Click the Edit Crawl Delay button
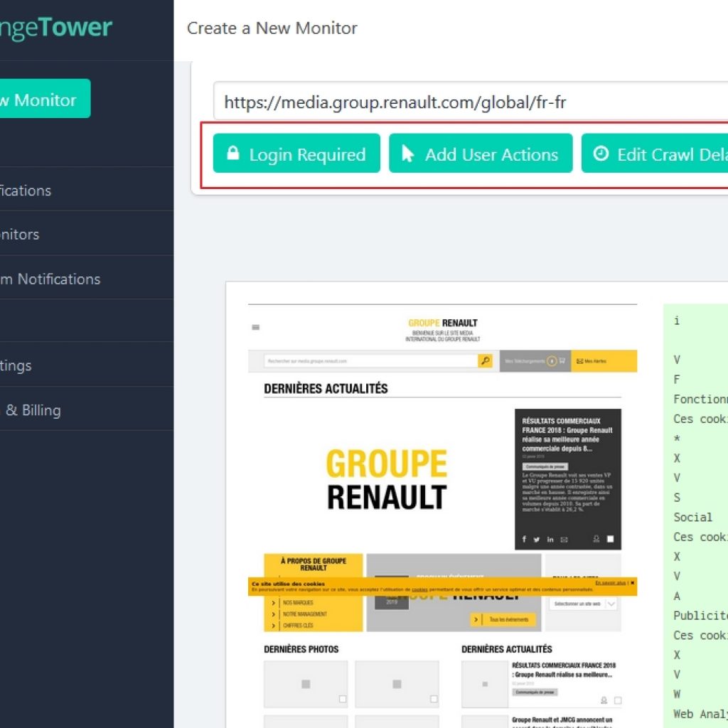This screenshot has height=728, width=728. point(655,154)
